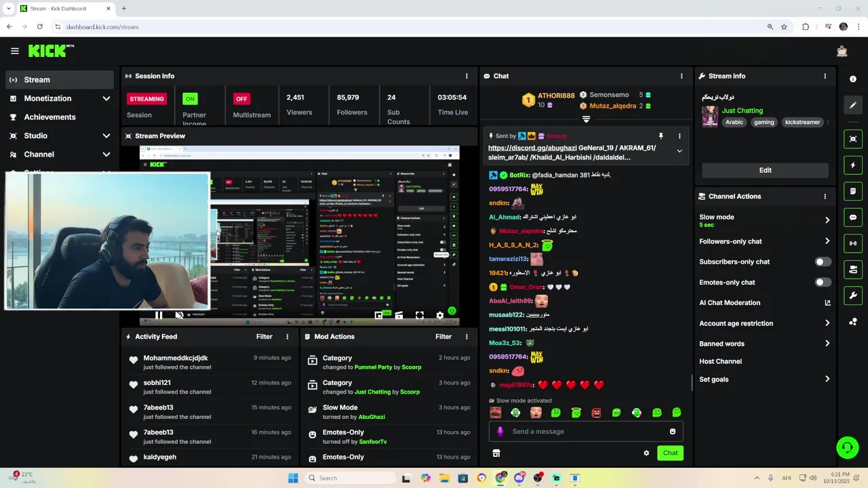Click into the Send a message field
The image size is (868, 488).
[x=586, y=431]
